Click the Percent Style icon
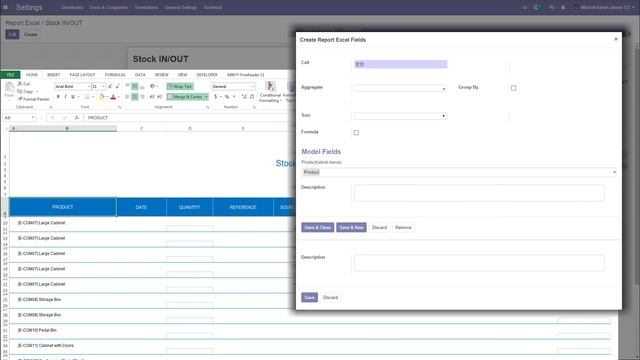Viewport: 640px width, 360px height. [227, 97]
